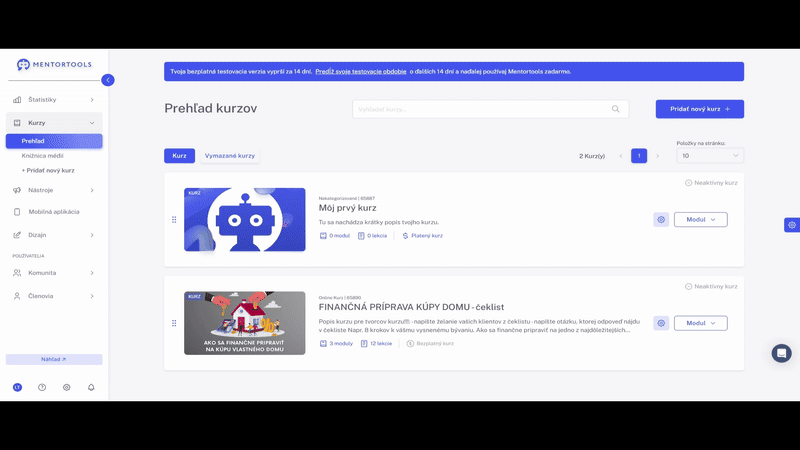Click the course search input field
800x450 pixels.
tap(490, 109)
